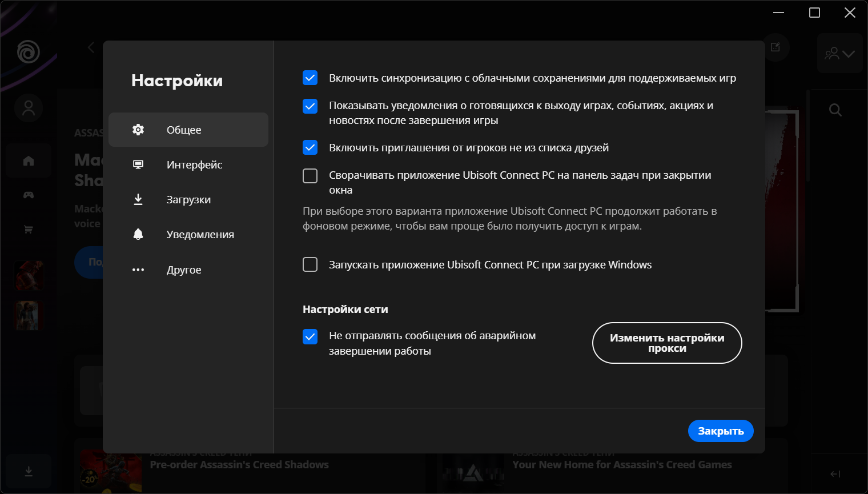Toggle the crash report sending checkbox
The image size is (868, 494).
(x=310, y=336)
